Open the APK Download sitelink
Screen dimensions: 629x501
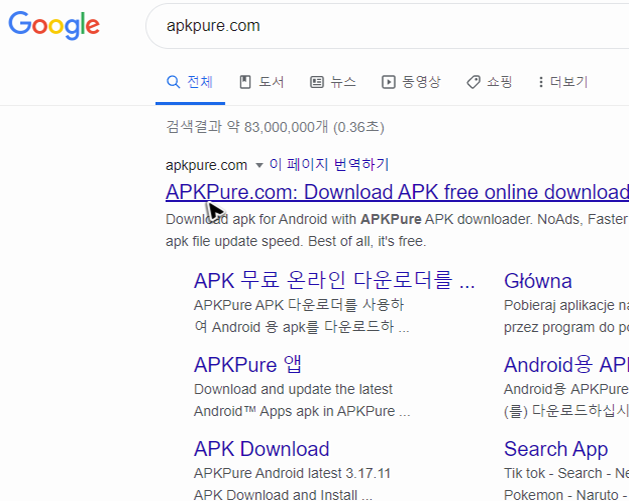262,449
